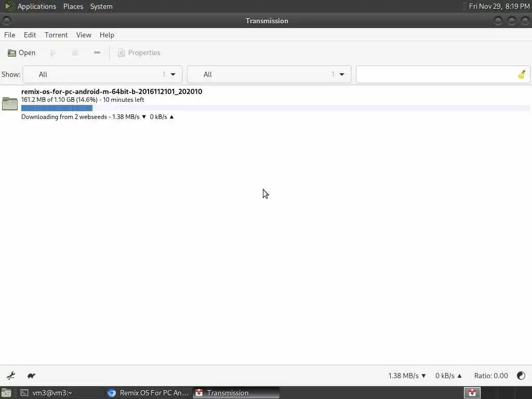The image size is (532, 399).
Task: Click the show desktop icon in taskbar
Action: tap(6, 393)
